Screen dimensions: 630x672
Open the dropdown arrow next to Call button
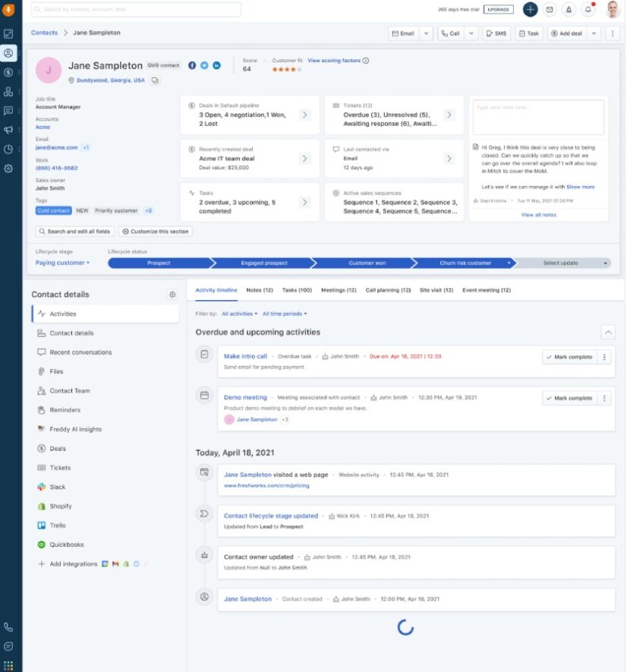[x=469, y=33]
